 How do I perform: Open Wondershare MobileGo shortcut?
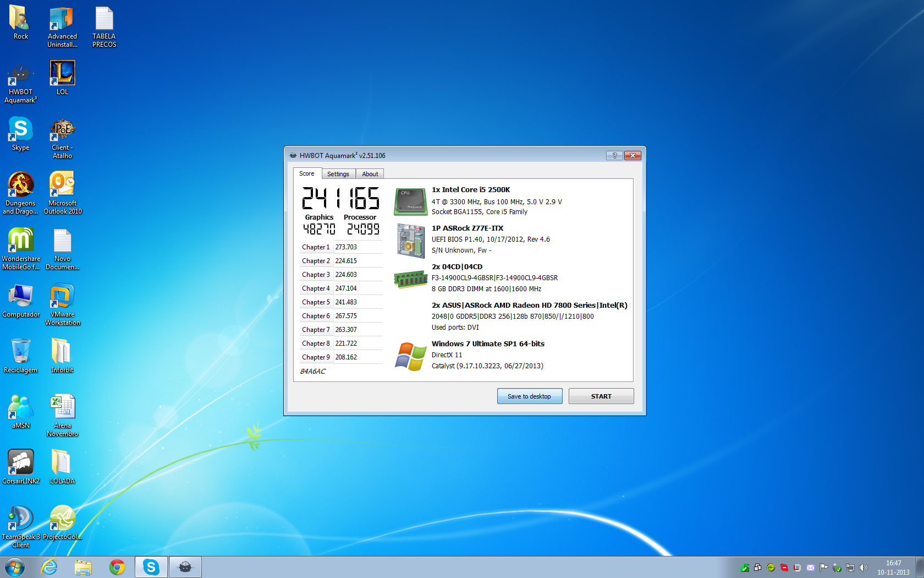pos(20,249)
